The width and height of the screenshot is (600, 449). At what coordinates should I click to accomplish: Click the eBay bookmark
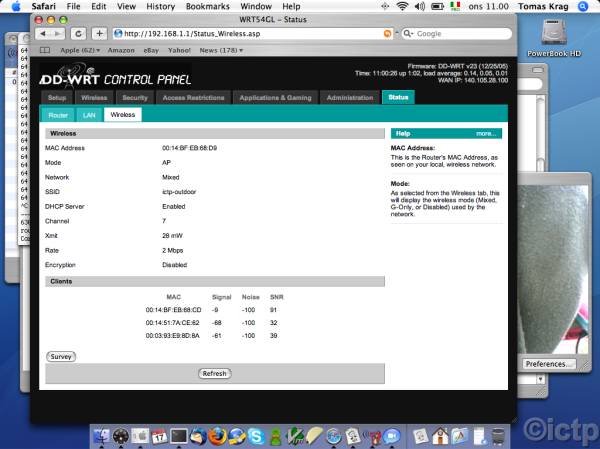[x=151, y=50]
